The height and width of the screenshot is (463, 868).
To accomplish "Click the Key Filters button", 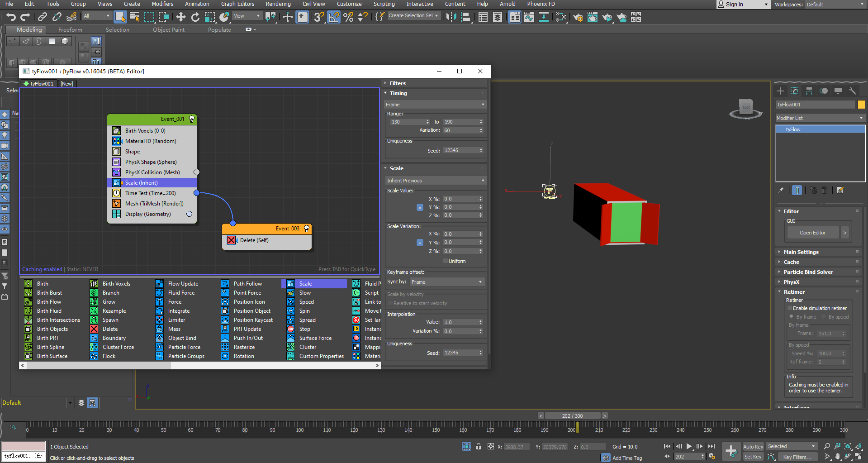I will pyautogui.click(x=797, y=457).
